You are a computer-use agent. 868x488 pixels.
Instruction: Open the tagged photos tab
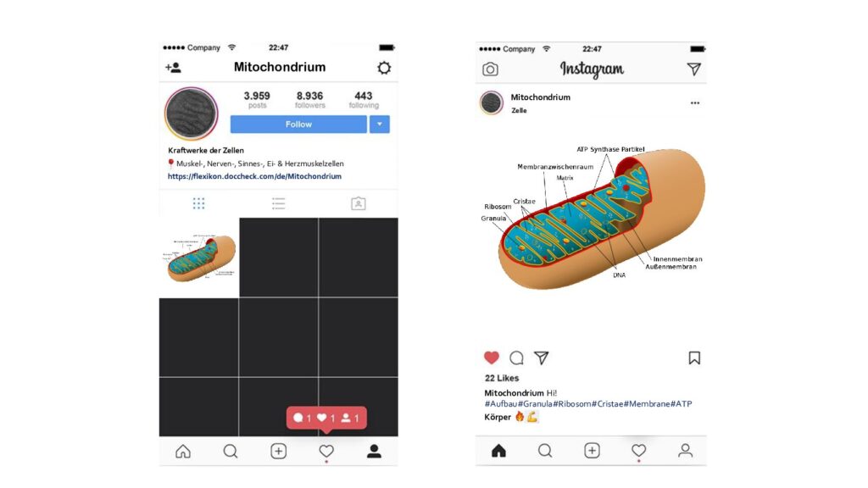[x=359, y=203]
